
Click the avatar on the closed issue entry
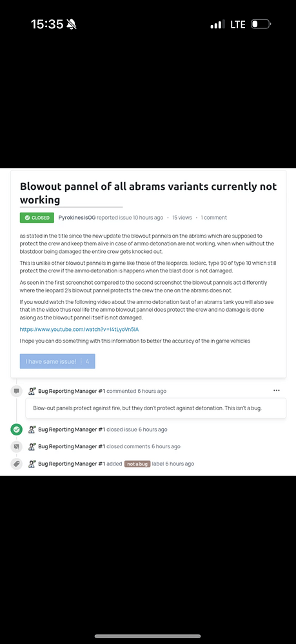pyautogui.click(x=32, y=430)
